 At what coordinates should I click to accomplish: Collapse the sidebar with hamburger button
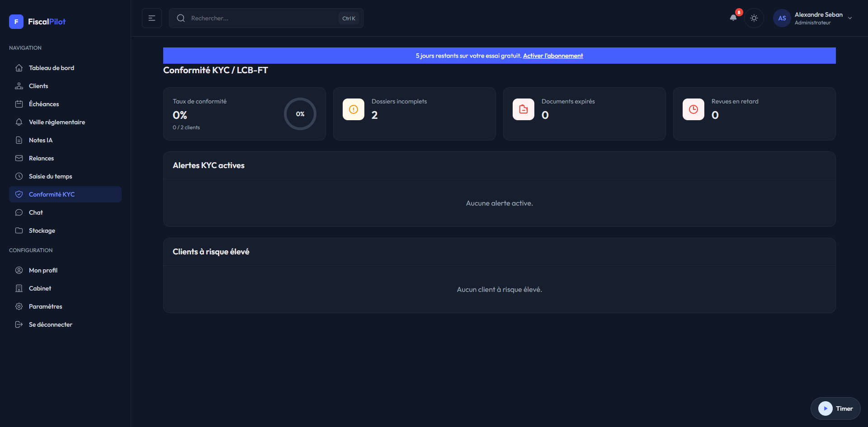[152, 18]
